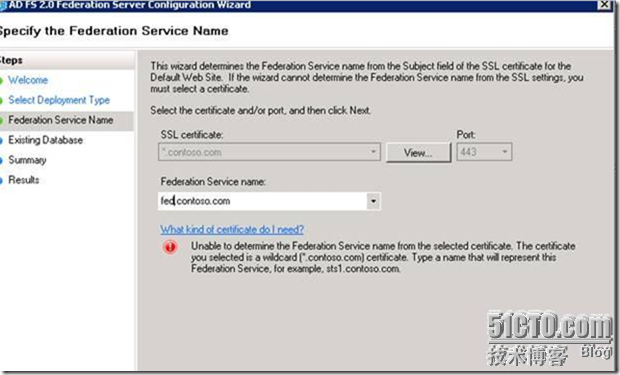Screen dimensions: 620x375
Task: Click the View... certificate button
Action: tap(418, 153)
